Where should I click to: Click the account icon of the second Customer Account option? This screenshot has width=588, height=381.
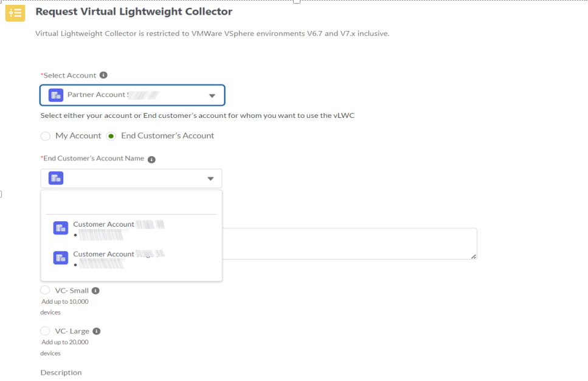60,258
